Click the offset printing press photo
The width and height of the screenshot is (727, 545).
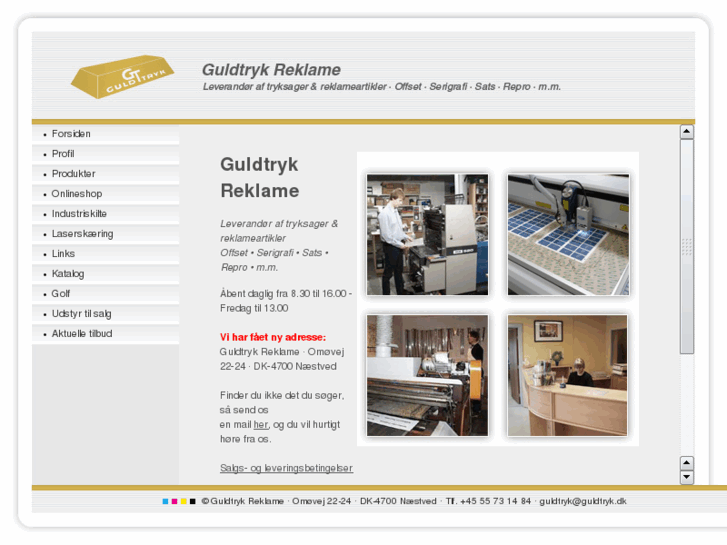point(427,234)
